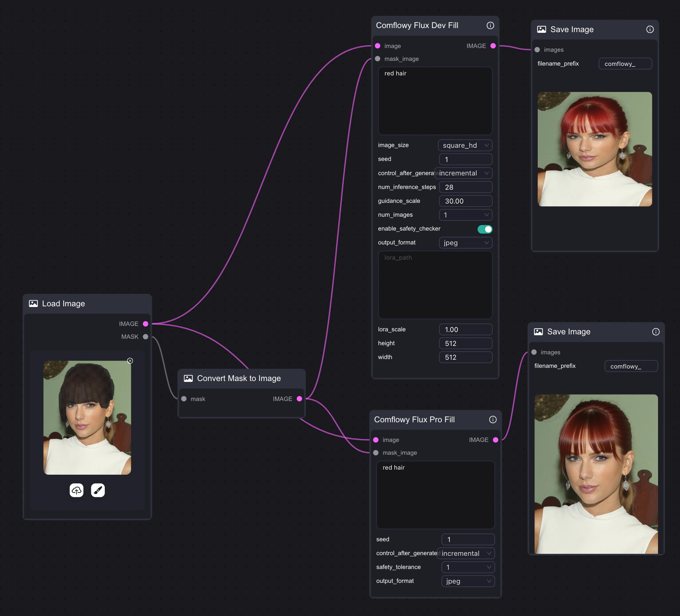This screenshot has height=616, width=680.
Task: Click the info icon on the bottom Save Image node
Action: pyautogui.click(x=655, y=332)
